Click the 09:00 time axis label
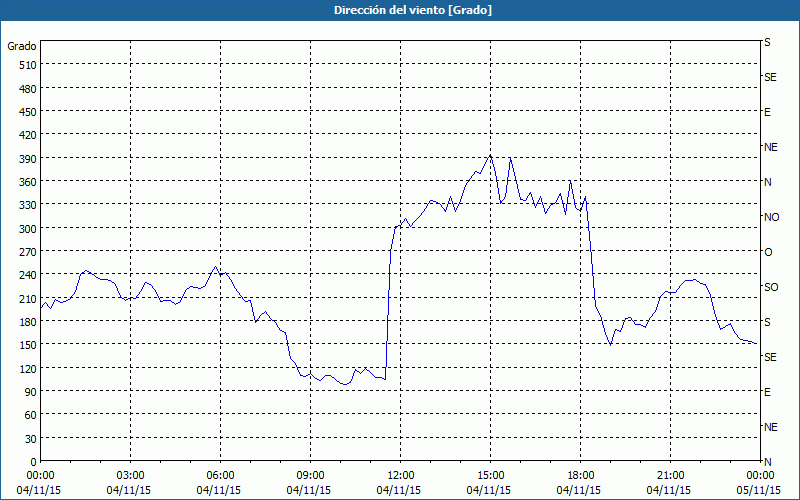 (310, 476)
